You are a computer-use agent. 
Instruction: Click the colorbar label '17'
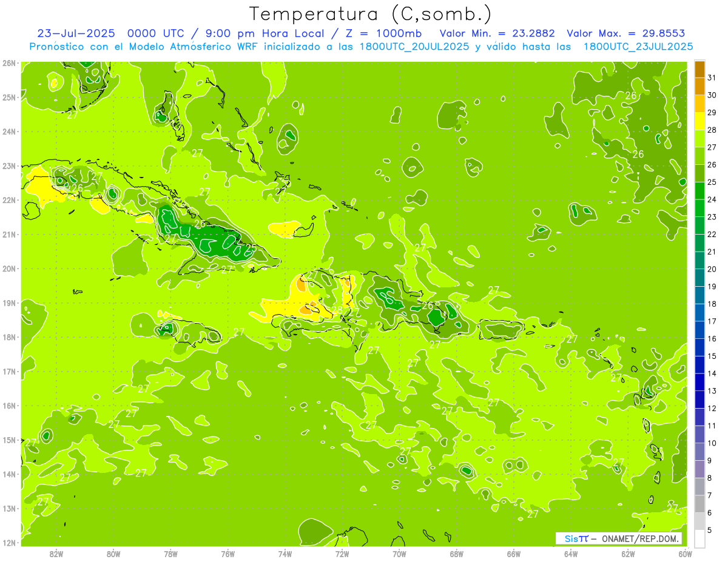[712, 321]
